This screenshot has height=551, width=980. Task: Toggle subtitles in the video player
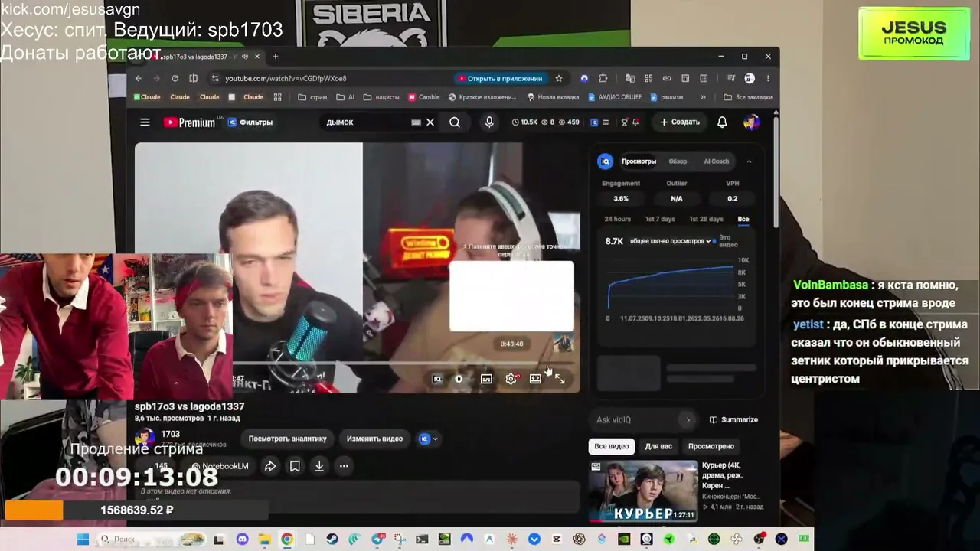pyautogui.click(x=486, y=379)
